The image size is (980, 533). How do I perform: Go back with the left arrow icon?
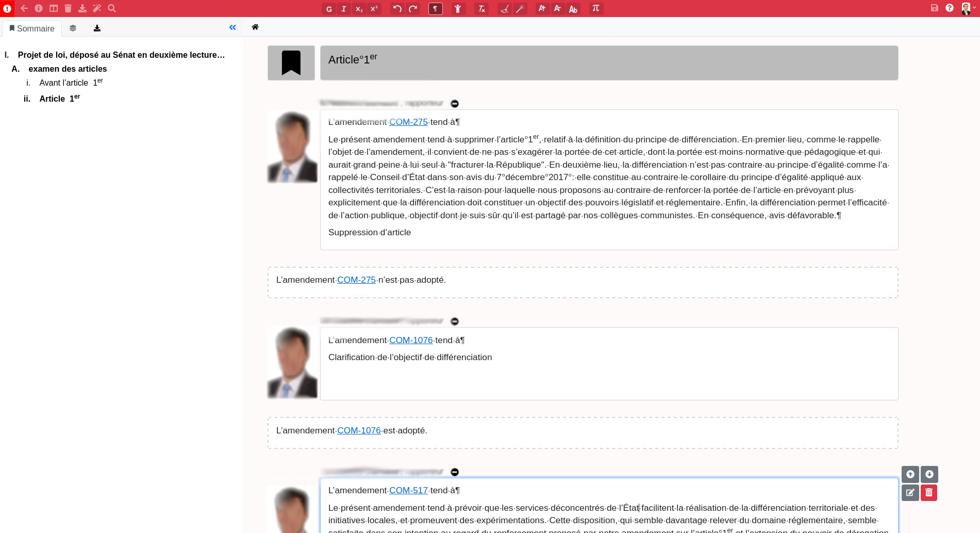point(24,8)
